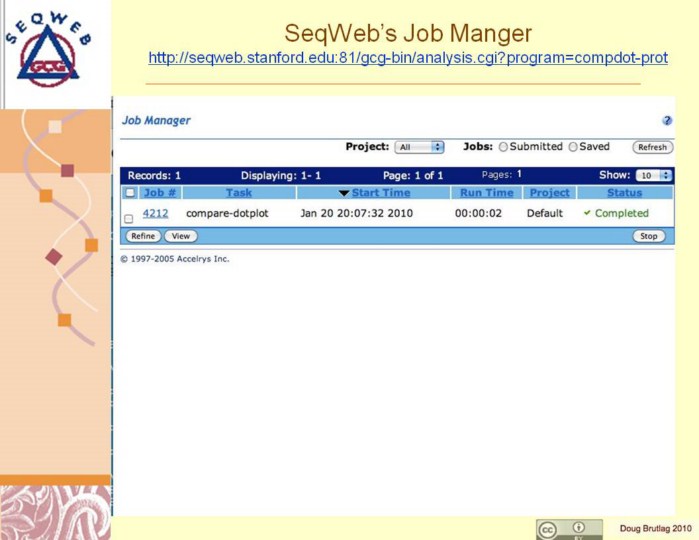The image size is (699, 540).
Task: Select the Submitted jobs radio button
Action: [503, 147]
